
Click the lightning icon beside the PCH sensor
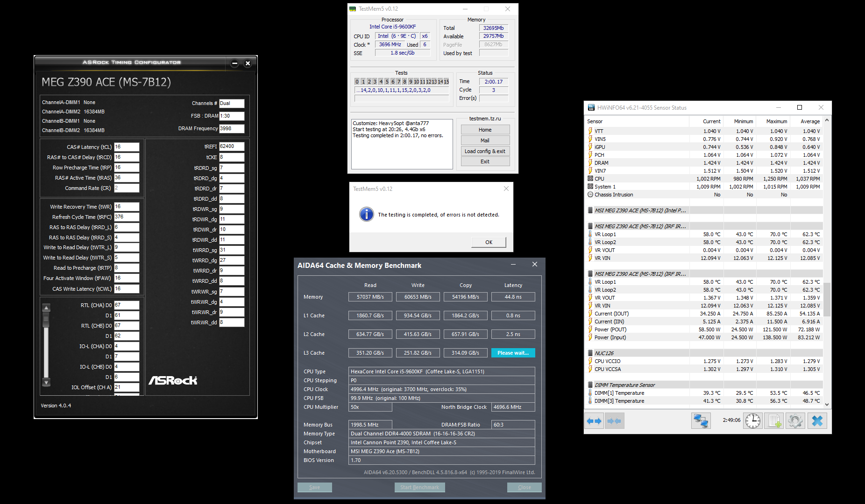pyautogui.click(x=590, y=155)
